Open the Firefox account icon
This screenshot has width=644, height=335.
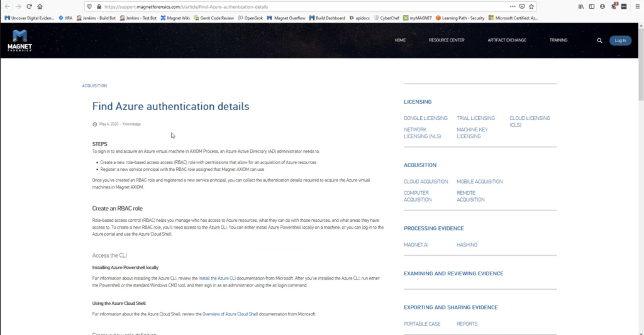coord(602,6)
